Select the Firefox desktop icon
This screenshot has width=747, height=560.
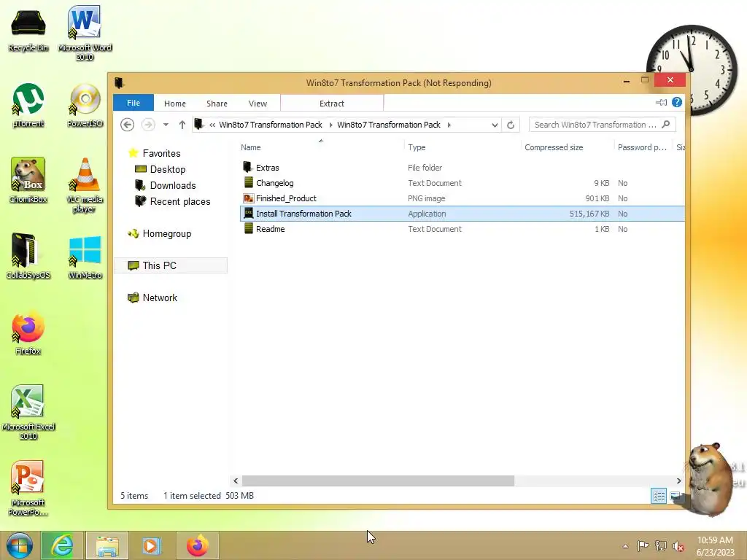click(x=28, y=334)
